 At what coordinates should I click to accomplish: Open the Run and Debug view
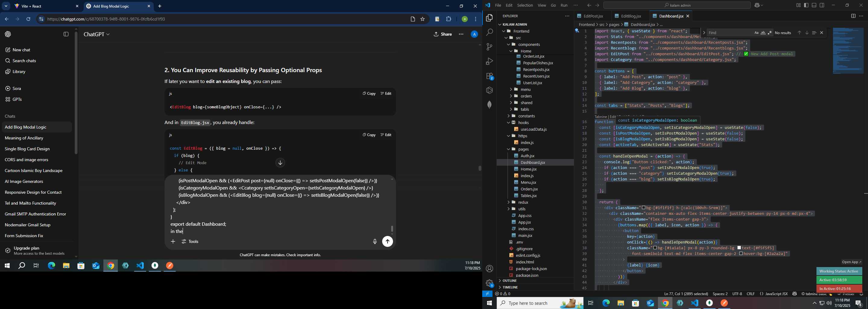(489, 61)
